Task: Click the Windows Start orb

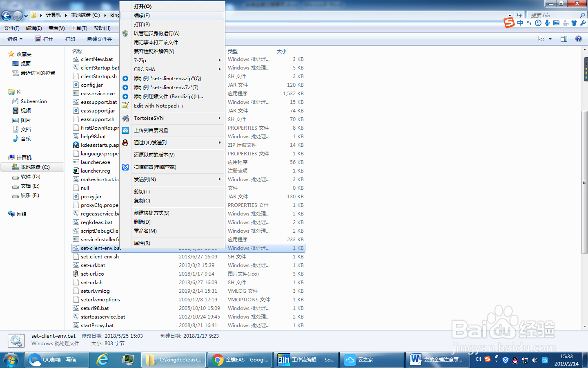Action: [11, 360]
